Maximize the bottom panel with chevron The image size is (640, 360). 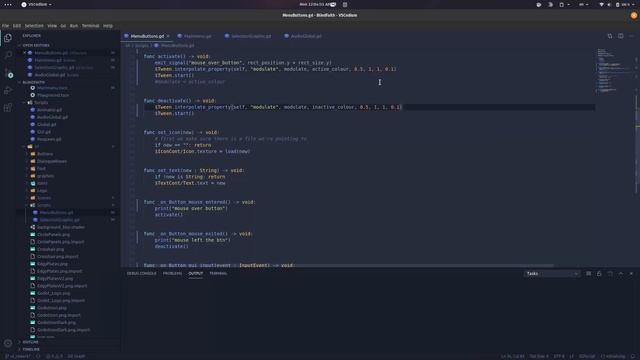(x=620, y=273)
